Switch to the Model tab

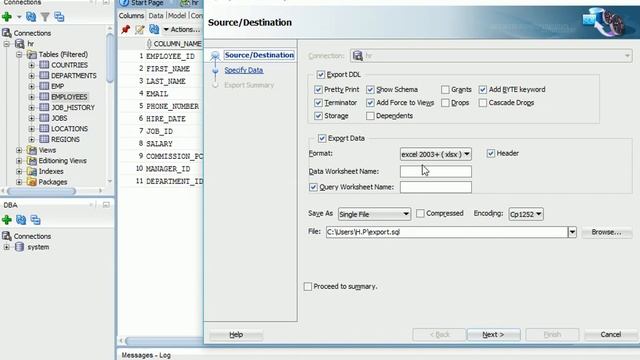coord(177,16)
